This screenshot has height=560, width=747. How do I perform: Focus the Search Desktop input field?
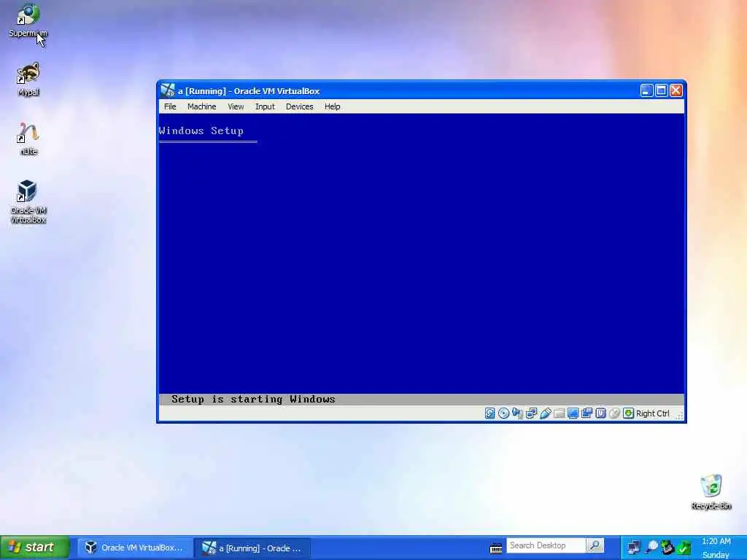point(546,545)
